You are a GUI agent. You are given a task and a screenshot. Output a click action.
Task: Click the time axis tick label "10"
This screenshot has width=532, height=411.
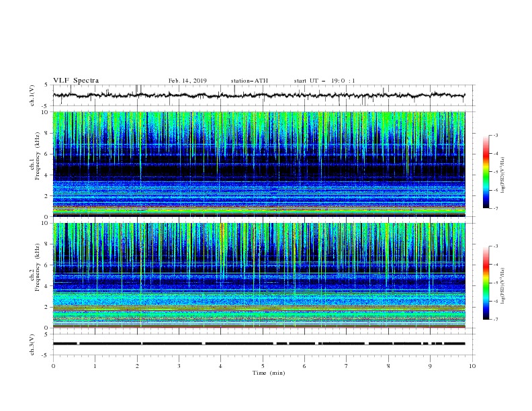click(472, 366)
